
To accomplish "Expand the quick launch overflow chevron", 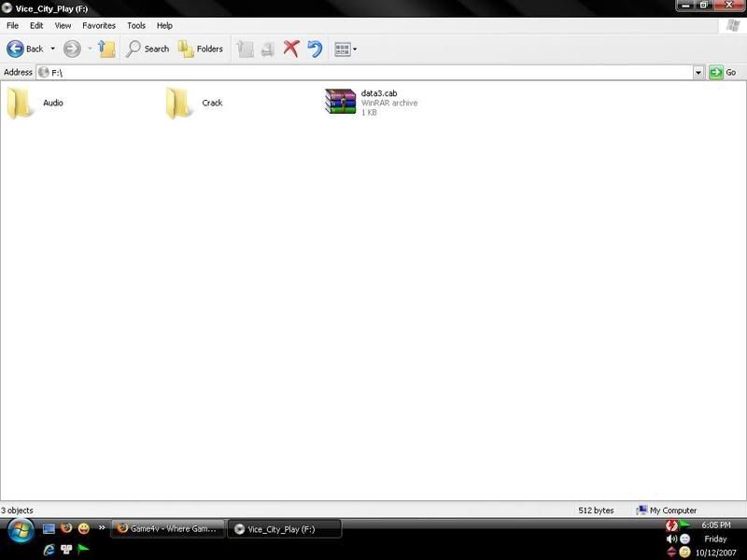I will [x=102, y=527].
